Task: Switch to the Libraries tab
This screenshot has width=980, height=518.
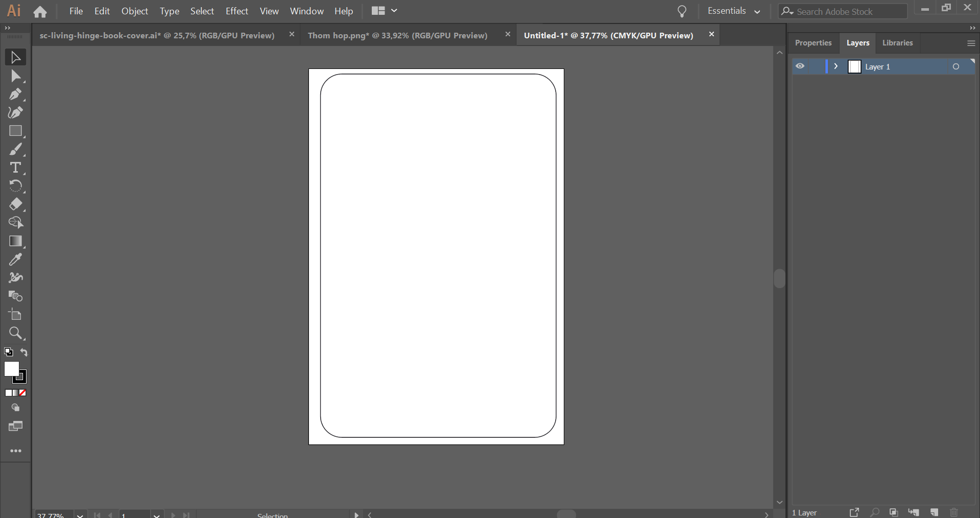Action: pyautogui.click(x=897, y=43)
